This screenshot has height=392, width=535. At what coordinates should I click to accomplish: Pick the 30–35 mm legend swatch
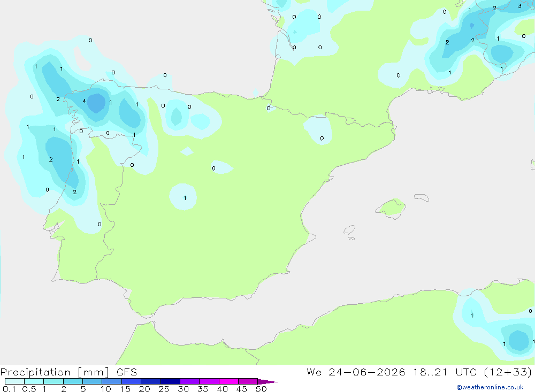tap(190, 381)
